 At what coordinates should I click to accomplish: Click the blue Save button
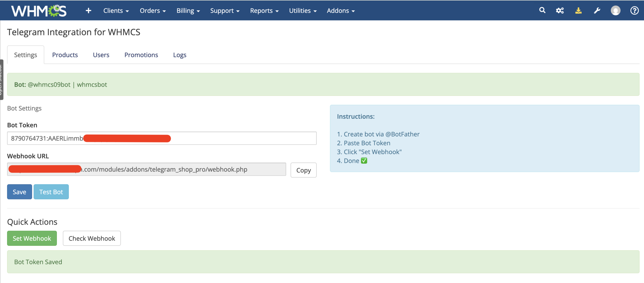[19, 192]
